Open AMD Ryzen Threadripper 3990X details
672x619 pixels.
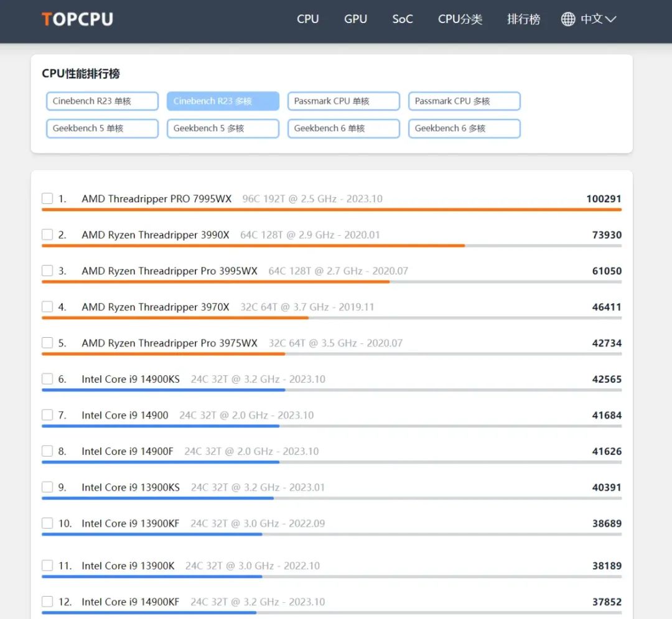click(156, 235)
